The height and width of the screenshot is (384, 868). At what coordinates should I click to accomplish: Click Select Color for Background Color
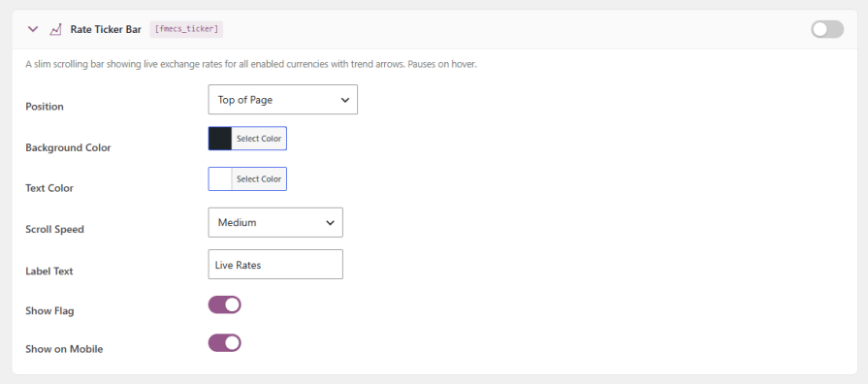coord(259,139)
